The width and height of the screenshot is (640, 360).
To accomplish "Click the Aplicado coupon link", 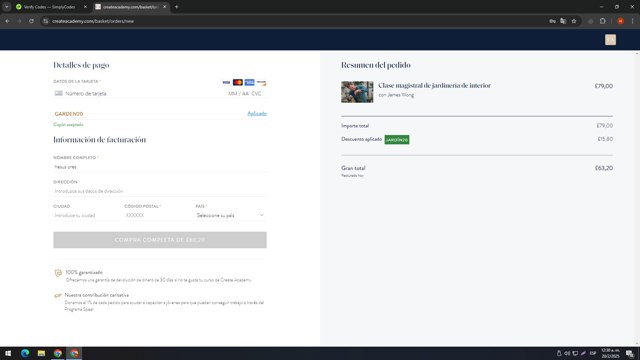I will coord(257,113).
